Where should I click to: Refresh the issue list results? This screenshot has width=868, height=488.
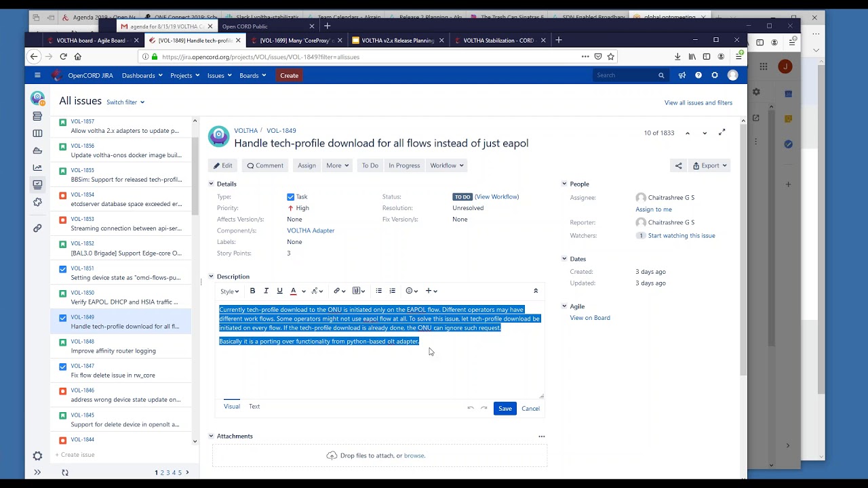click(x=65, y=472)
